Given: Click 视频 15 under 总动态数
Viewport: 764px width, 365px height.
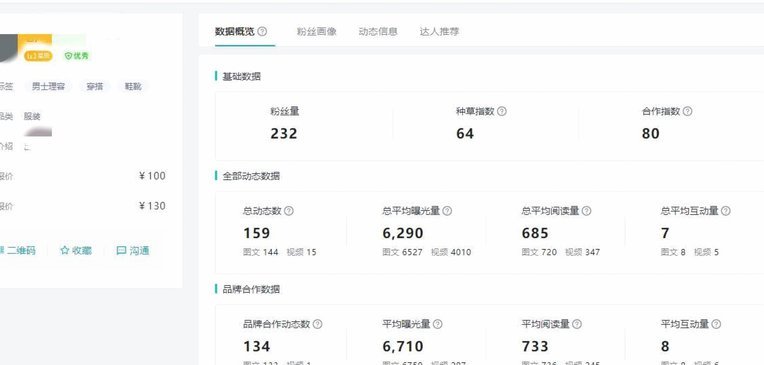Looking at the screenshot, I should (302, 252).
